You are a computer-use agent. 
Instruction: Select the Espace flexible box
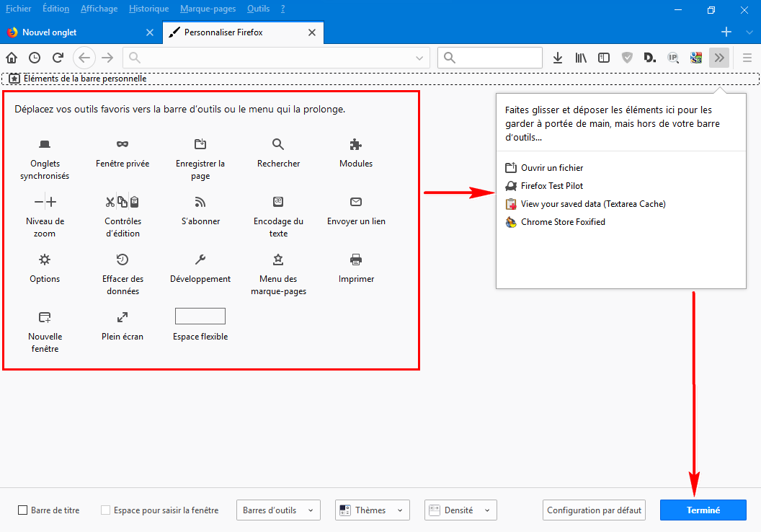tap(200, 316)
